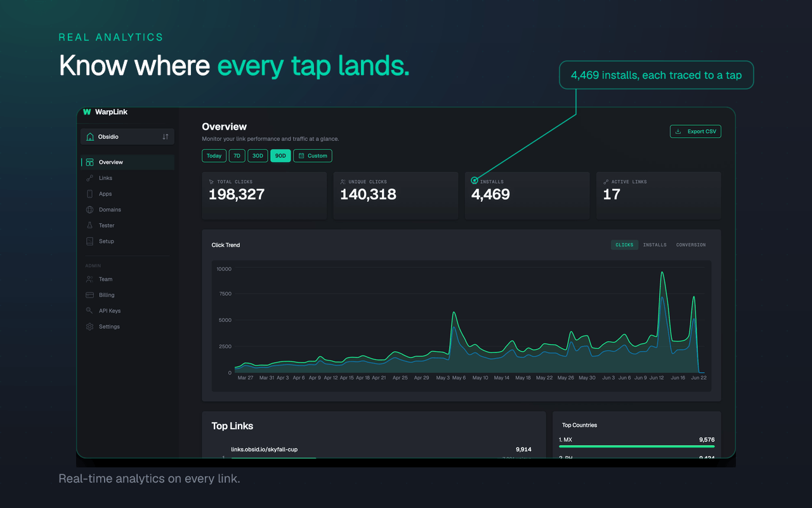This screenshot has height=508, width=812.
Task: Open the links.obsid.io/skyfall-cup link
Action: tap(264, 450)
